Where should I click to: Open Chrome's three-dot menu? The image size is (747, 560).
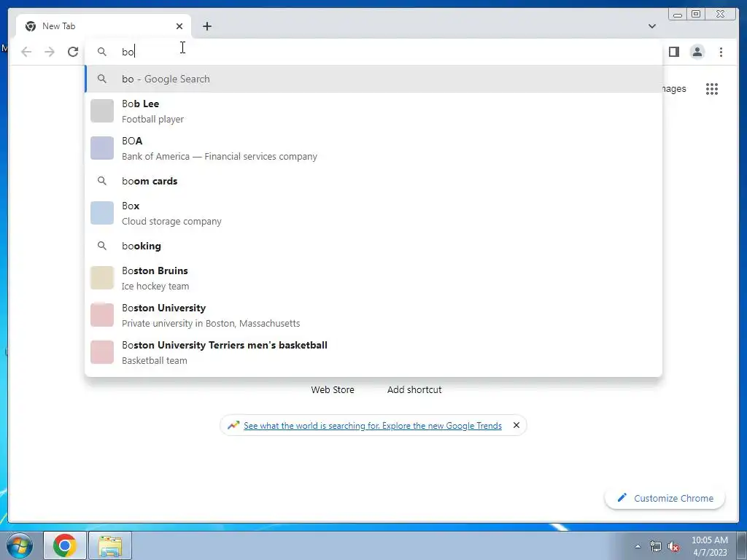click(x=721, y=52)
